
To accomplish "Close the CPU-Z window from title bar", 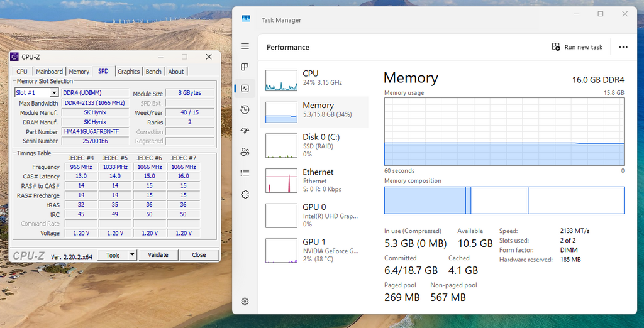I will 209,57.
